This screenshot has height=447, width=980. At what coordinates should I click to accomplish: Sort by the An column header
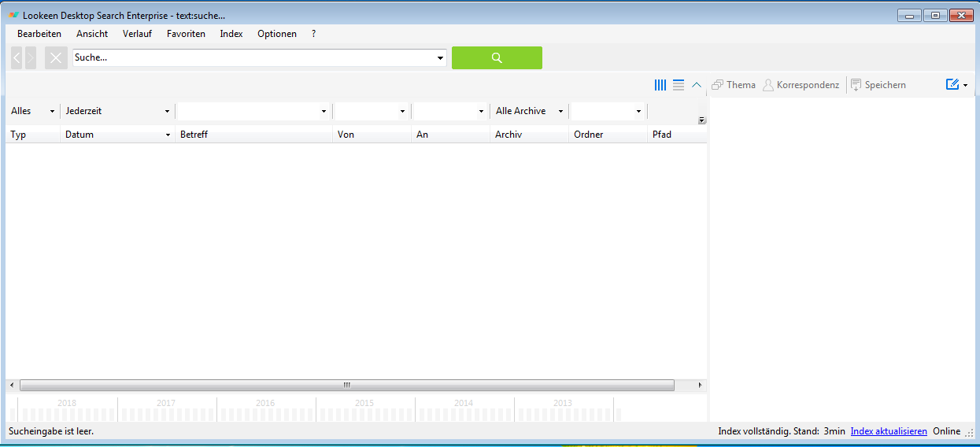pyautogui.click(x=450, y=135)
